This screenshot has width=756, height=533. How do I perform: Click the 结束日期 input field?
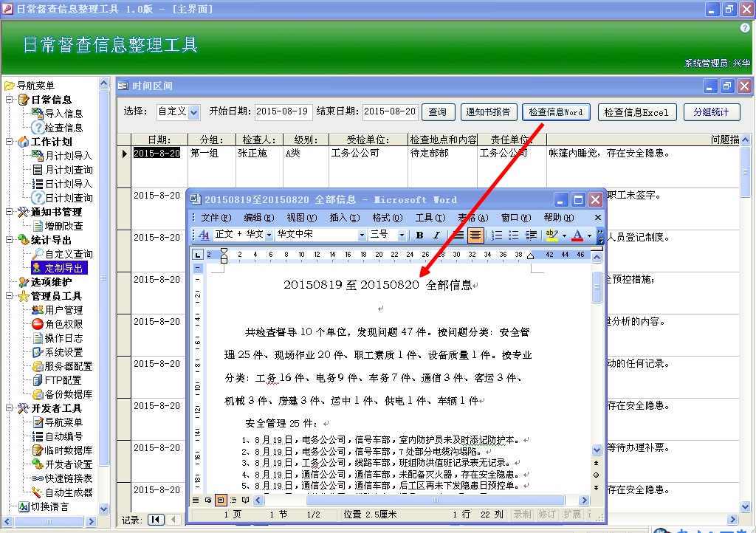pos(390,111)
